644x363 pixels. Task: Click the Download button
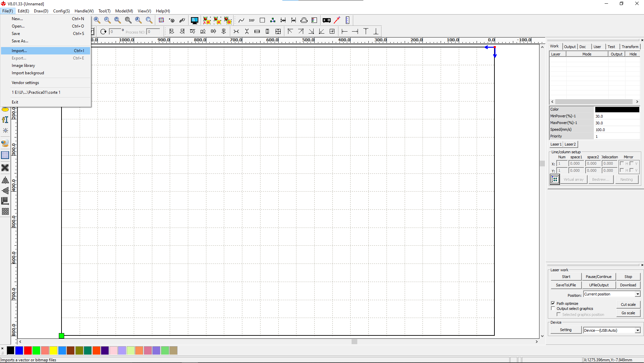click(x=628, y=285)
